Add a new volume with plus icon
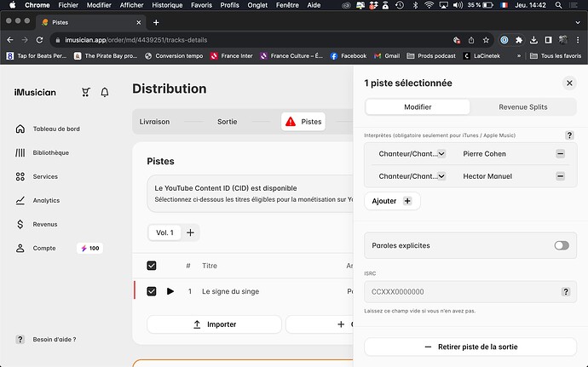 coord(191,232)
